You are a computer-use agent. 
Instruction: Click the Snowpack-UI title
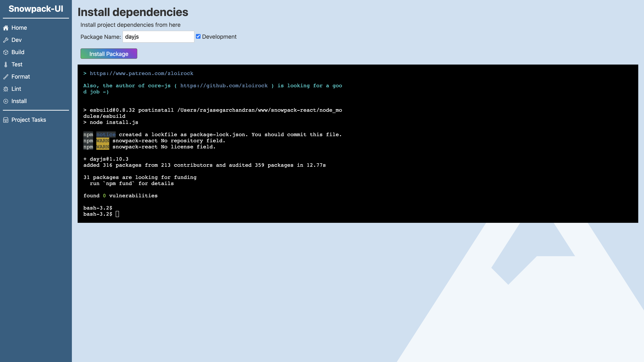pos(36,9)
